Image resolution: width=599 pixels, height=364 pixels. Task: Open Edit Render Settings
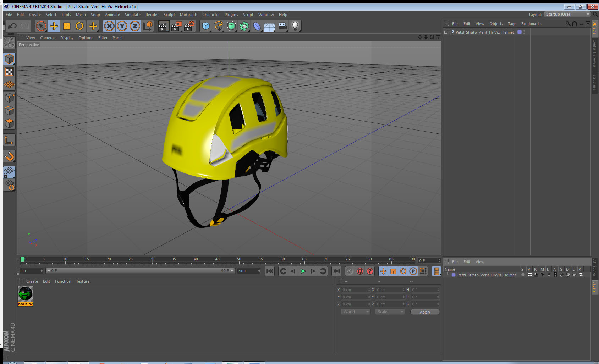(189, 26)
